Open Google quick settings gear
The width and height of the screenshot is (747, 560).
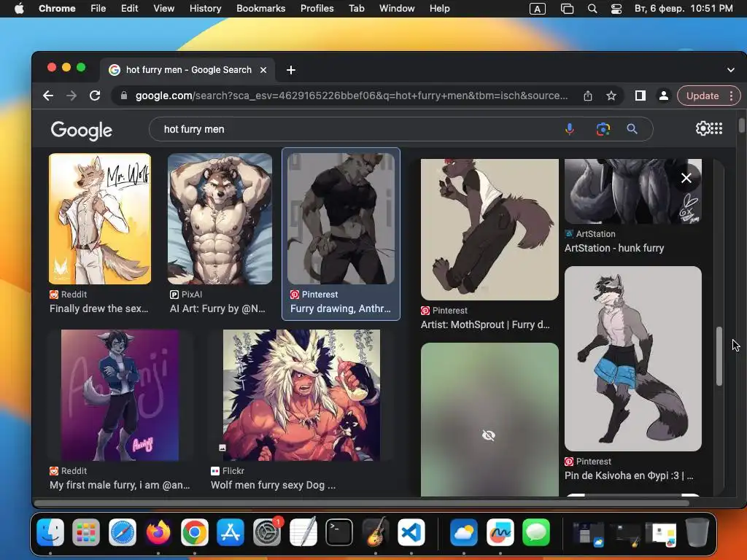point(703,128)
